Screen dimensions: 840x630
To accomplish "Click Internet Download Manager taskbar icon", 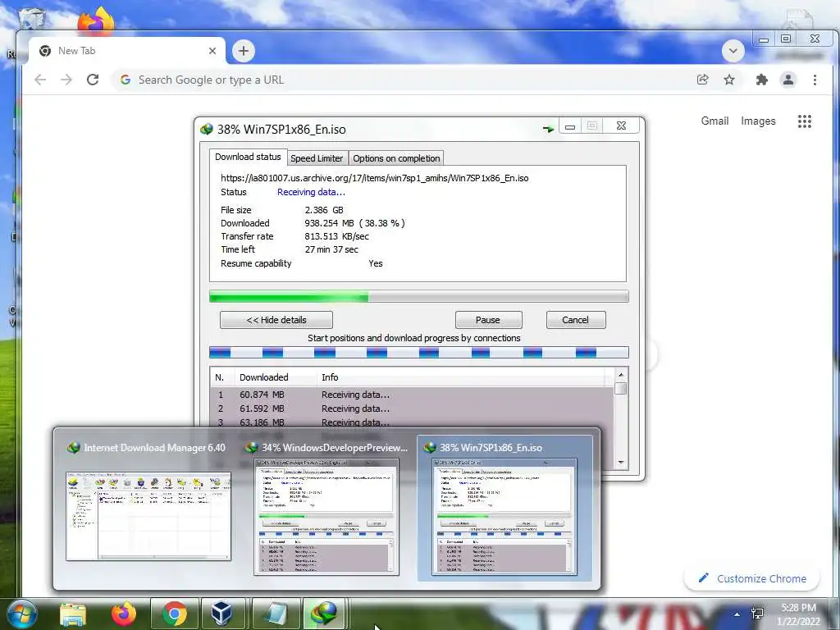I will point(324,614).
